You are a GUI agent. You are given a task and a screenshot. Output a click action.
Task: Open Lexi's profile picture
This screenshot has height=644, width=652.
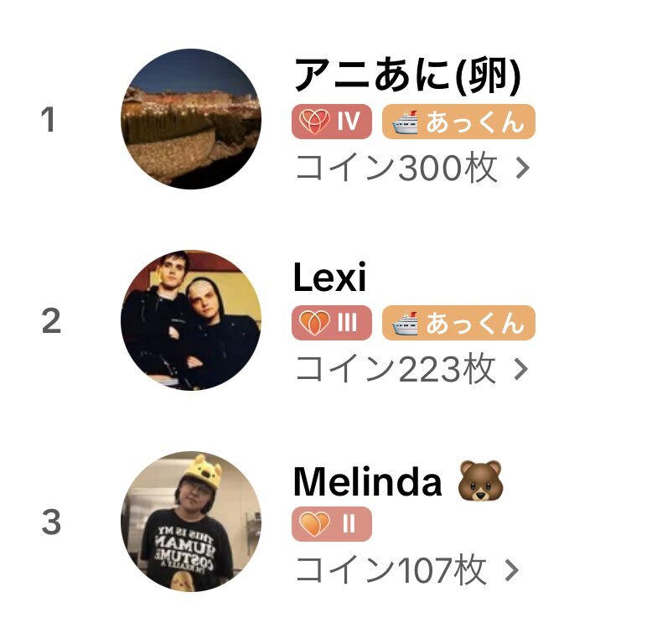click(191, 320)
